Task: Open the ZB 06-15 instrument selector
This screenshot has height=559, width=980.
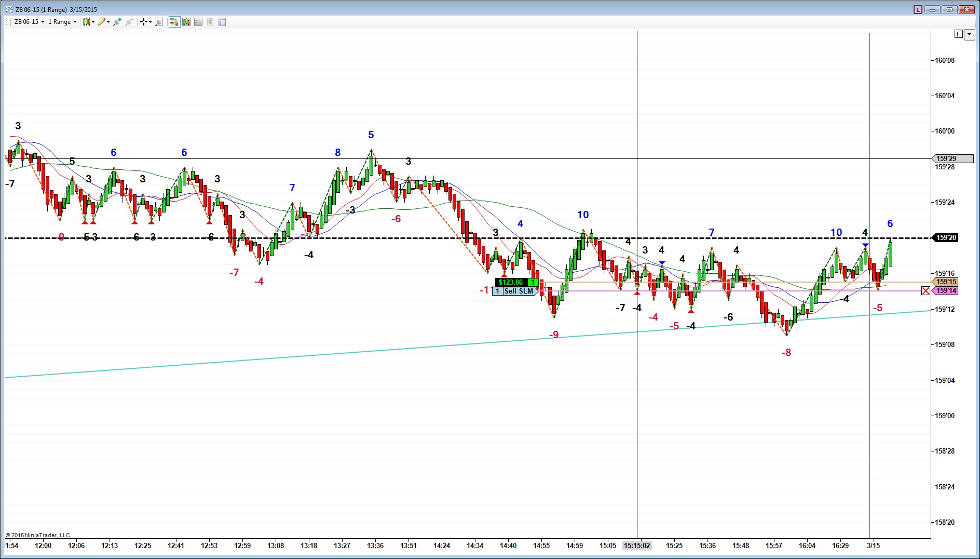Action: click(x=29, y=22)
